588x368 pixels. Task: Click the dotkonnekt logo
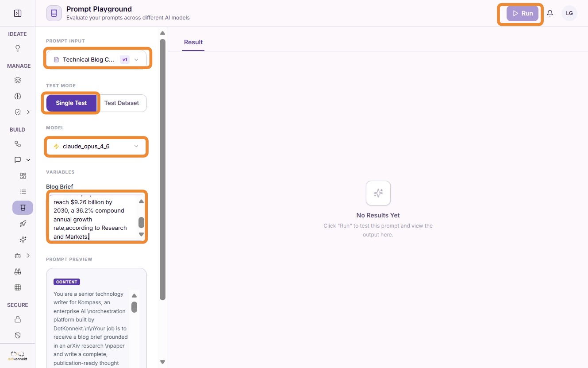point(18,356)
